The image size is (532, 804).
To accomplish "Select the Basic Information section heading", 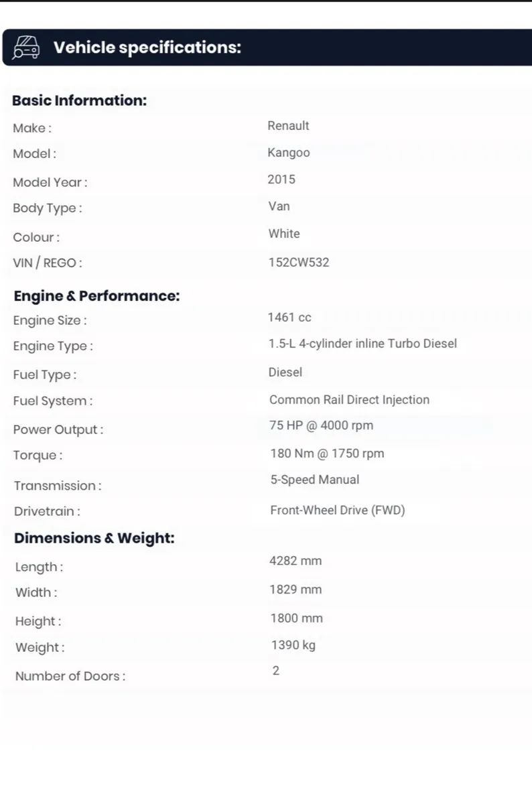I will (x=79, y=100).
